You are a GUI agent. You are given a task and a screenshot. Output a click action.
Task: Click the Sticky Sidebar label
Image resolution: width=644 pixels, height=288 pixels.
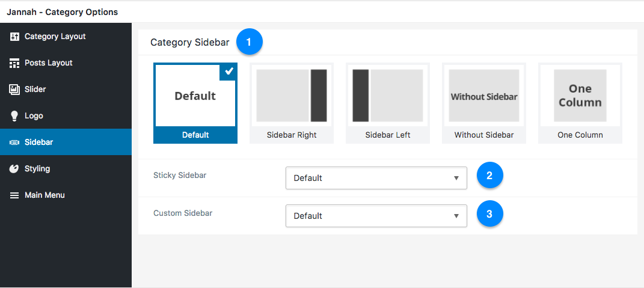[180, 176]
